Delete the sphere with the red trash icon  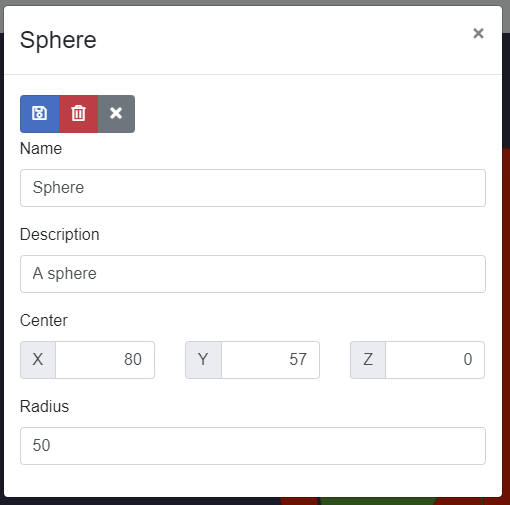79,114
